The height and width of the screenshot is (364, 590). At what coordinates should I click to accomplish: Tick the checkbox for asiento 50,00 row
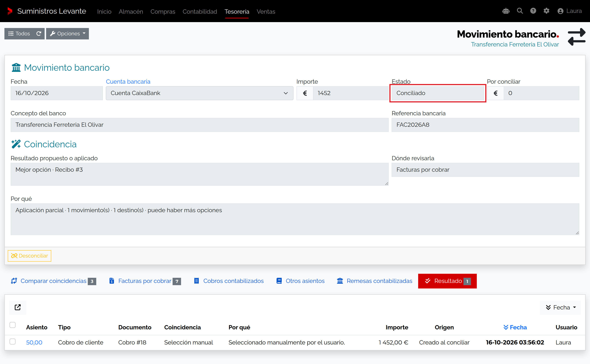tap(13, 342)
